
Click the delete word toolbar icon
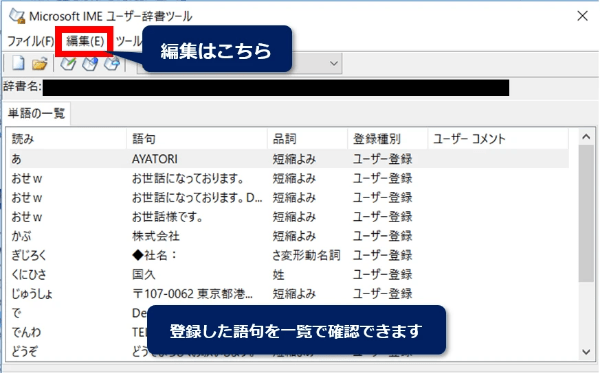112,64
